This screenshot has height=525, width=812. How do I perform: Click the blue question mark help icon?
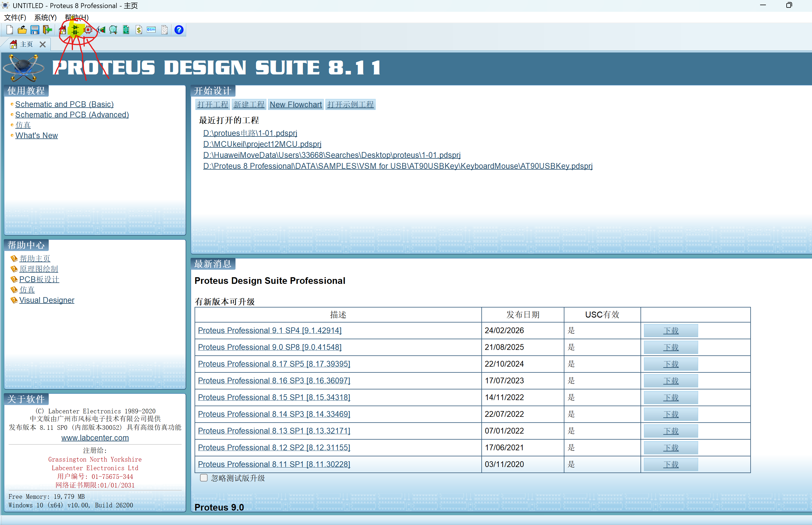pyautogui.click(x=179, y=30)
